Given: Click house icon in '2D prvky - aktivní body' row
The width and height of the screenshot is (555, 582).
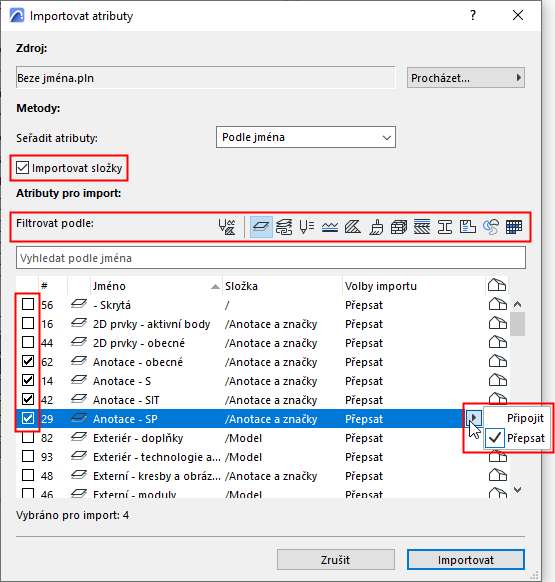Looking at the screenshot, I should 497,323.
